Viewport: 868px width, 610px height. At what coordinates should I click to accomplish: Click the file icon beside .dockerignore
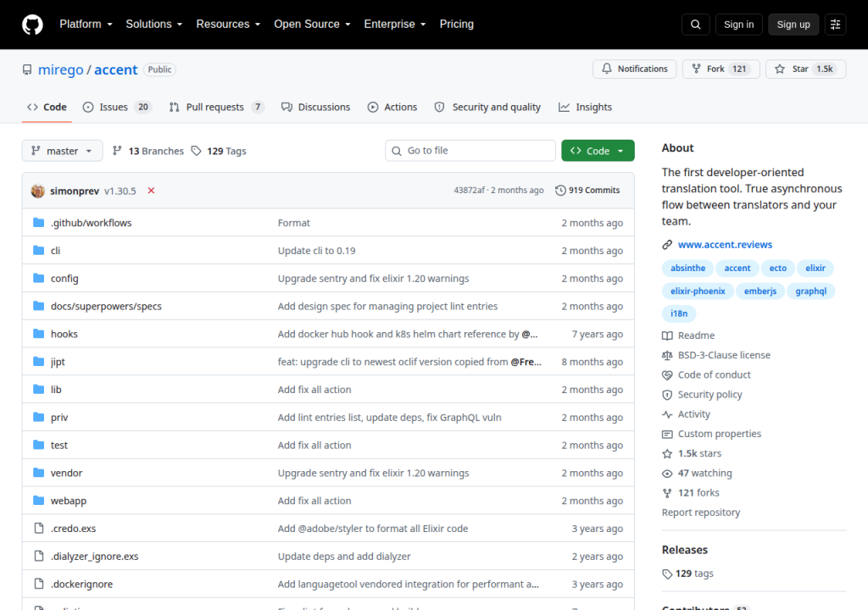[39, 584]
